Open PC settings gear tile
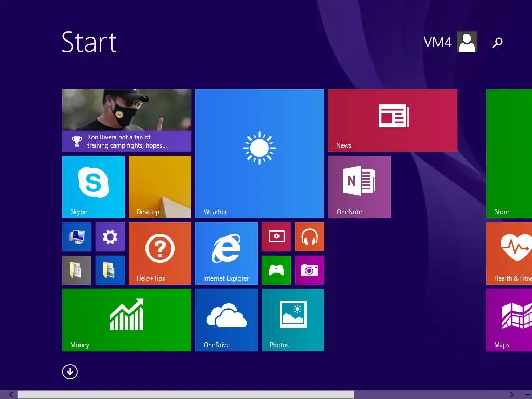Screen dimensions: 532x399 [110, 237]
